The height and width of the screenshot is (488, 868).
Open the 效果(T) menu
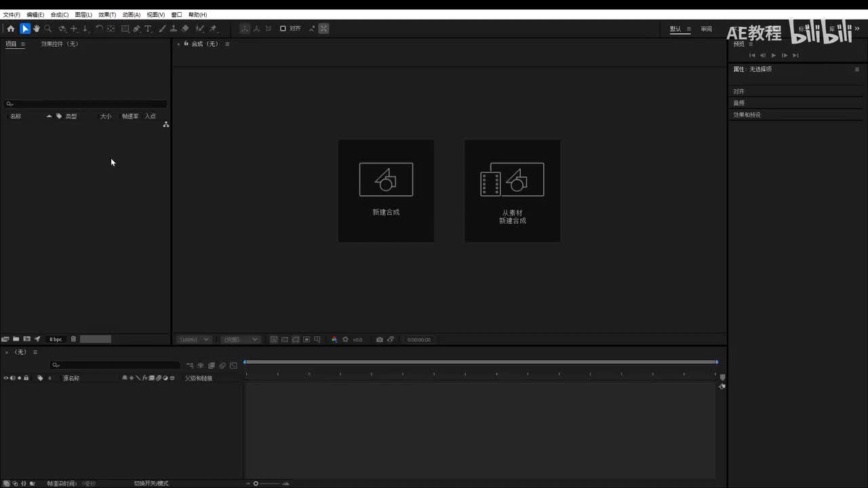tap(107, 14)
